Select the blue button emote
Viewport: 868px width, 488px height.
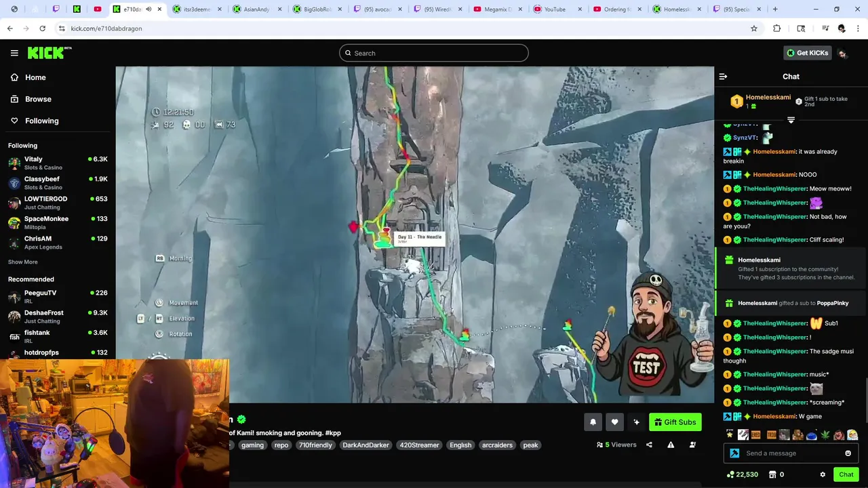coord(812,435)
